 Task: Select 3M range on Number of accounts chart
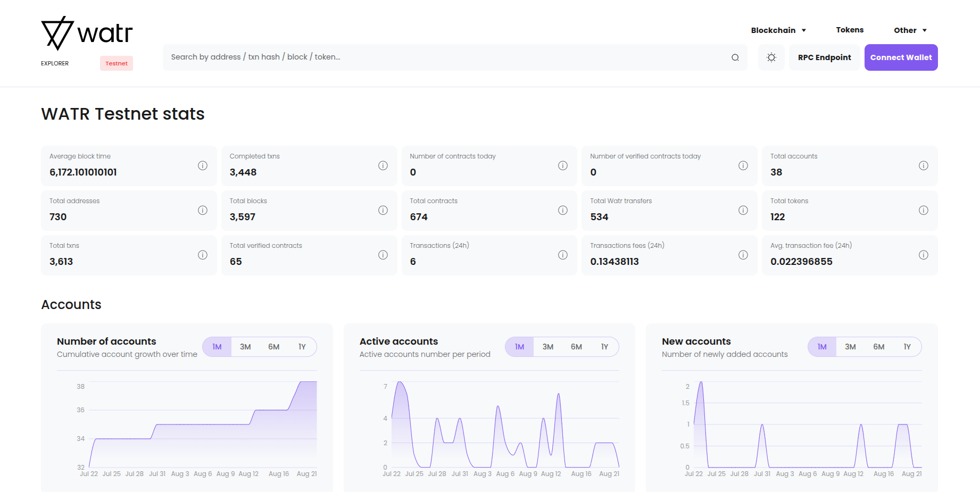point(245,346)
